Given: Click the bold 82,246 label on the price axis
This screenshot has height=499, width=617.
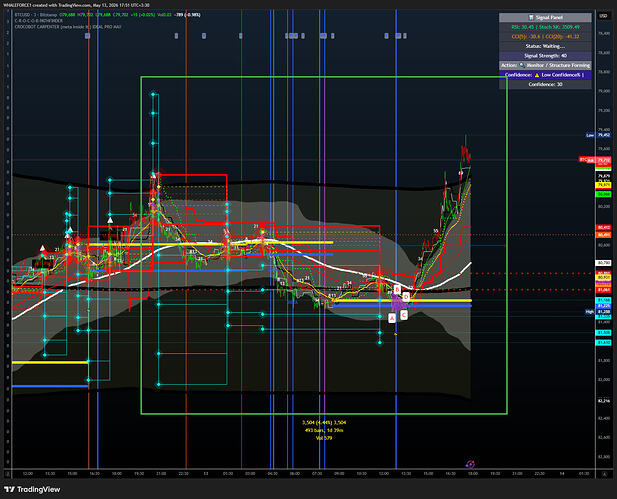Looking at the screenshot, I should click(604, 401).
